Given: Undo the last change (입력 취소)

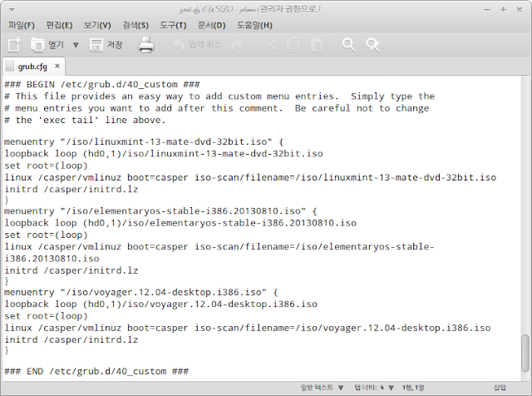Looking at the screenshot, I should (197, 45).
